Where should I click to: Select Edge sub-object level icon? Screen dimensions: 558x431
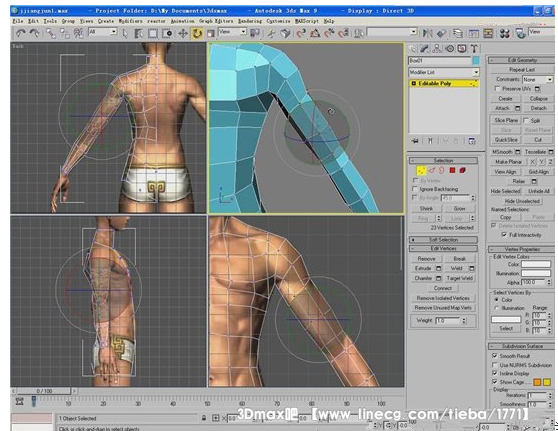(x=432, y=170)
